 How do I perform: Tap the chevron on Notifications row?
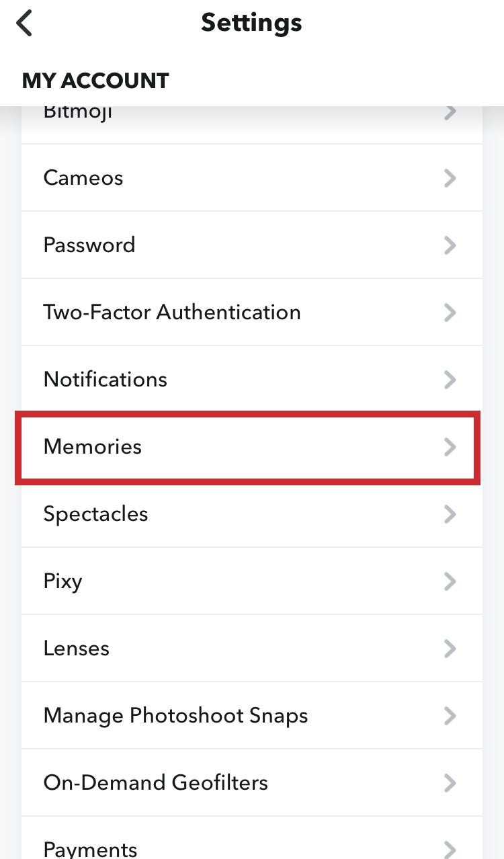coord(450,380)
